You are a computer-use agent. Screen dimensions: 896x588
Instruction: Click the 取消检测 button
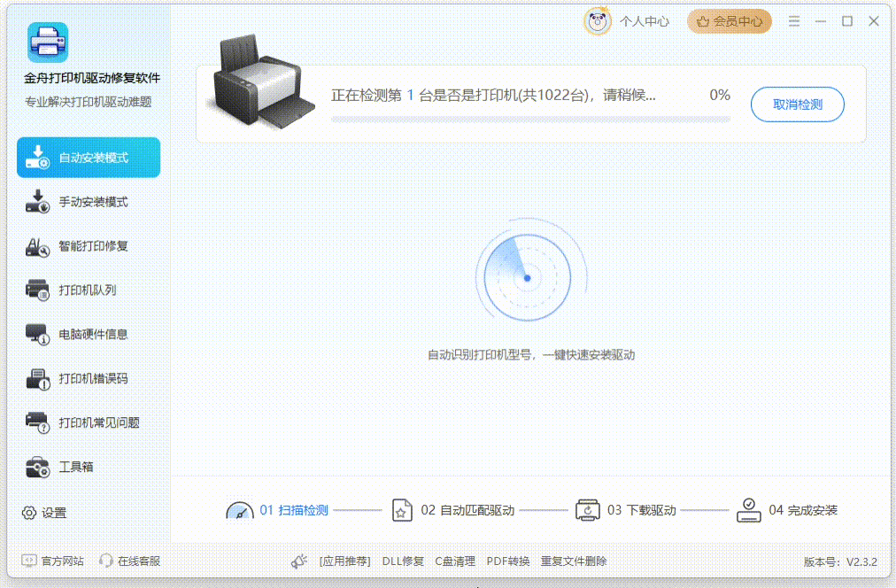tap(796, 104)
